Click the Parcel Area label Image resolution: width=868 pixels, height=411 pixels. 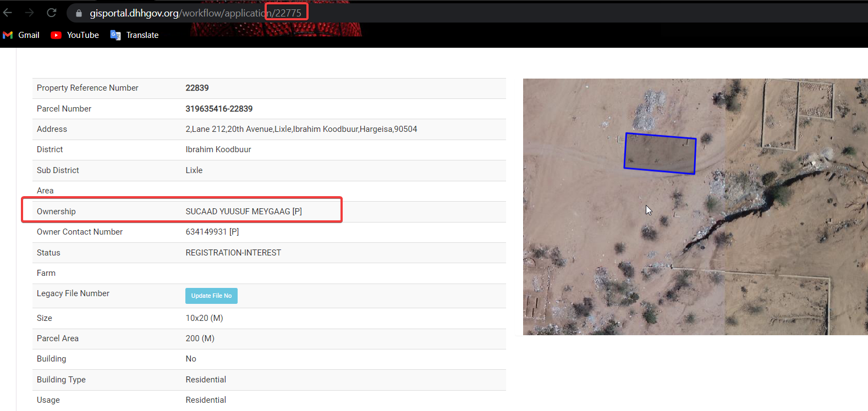click(x=58, y=338)
